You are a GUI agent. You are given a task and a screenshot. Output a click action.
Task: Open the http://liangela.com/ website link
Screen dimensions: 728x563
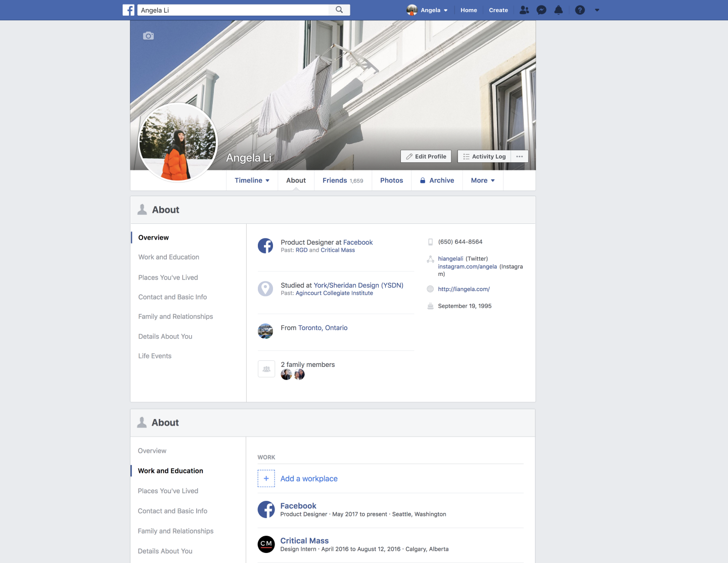tap(464, 289)
